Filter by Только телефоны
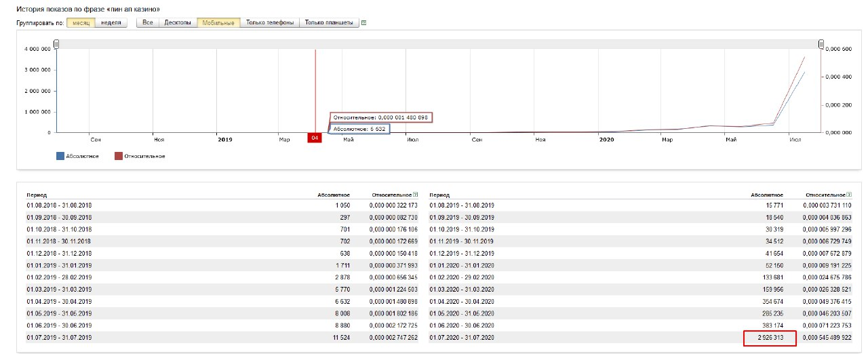This screenshot has height=354, width=868. (x=270, y=22)
